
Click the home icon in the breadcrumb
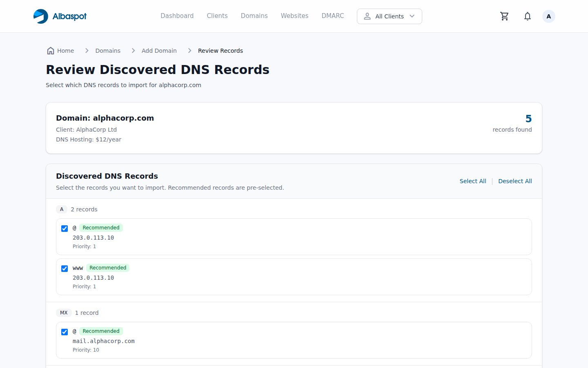[50, 50]
